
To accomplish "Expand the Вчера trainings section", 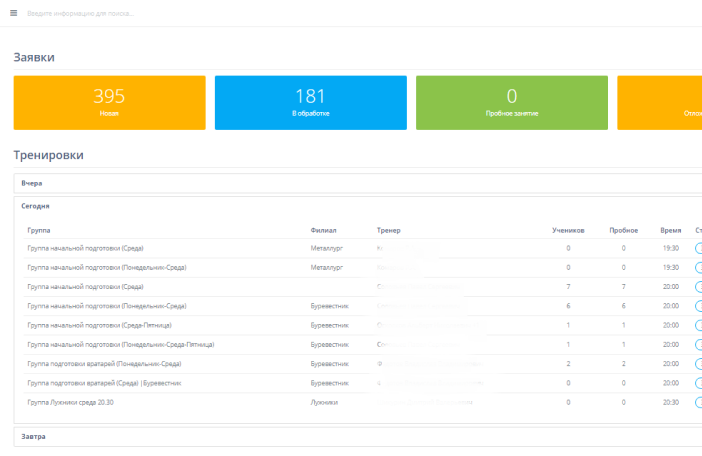I will point(32,184).
